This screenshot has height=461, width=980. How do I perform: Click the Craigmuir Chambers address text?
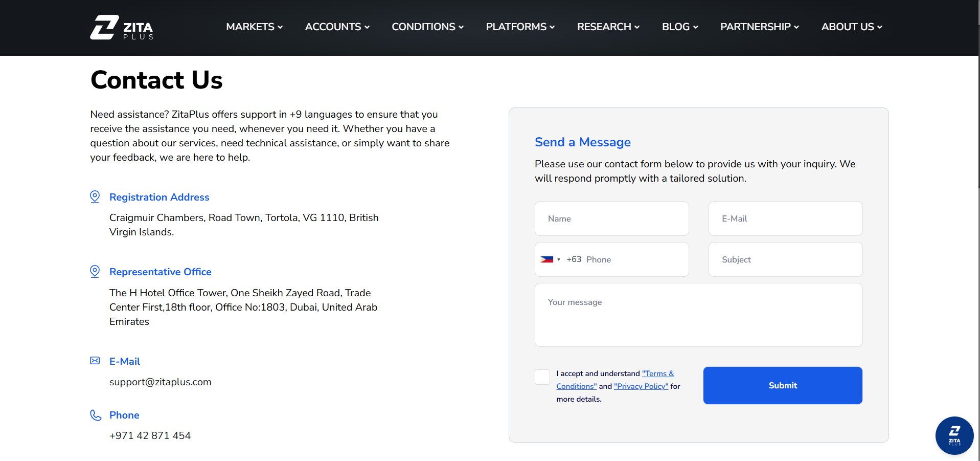pyautogui.click(x=244, y=225)
